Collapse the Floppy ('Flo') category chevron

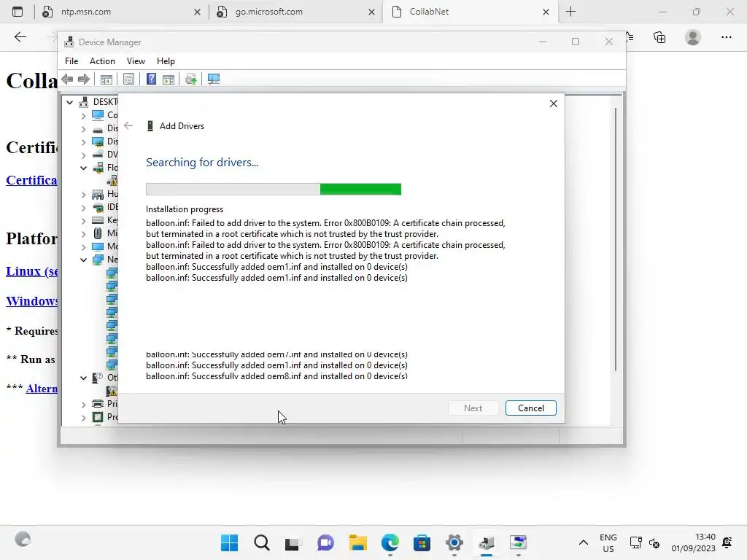point(83,168)
